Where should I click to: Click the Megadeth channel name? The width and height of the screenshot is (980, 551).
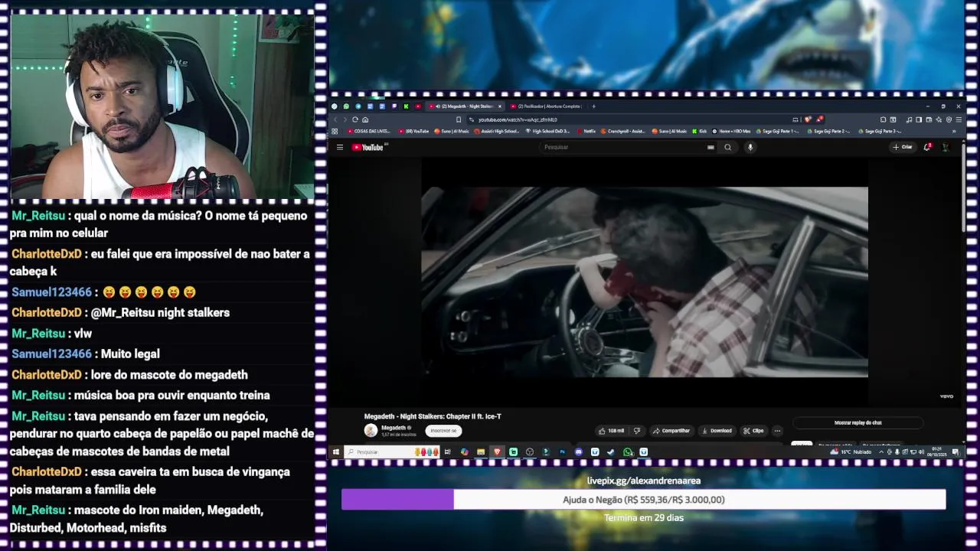coord(394,428)
